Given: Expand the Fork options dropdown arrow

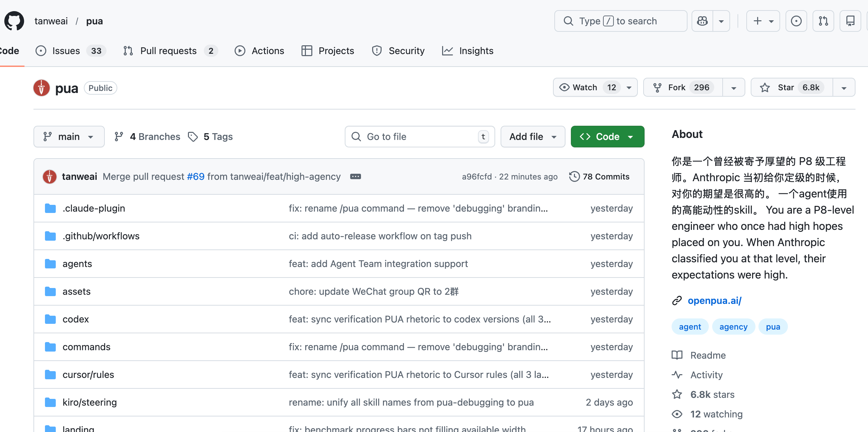Looking at the screenshot, I should (x=733, y=88).
